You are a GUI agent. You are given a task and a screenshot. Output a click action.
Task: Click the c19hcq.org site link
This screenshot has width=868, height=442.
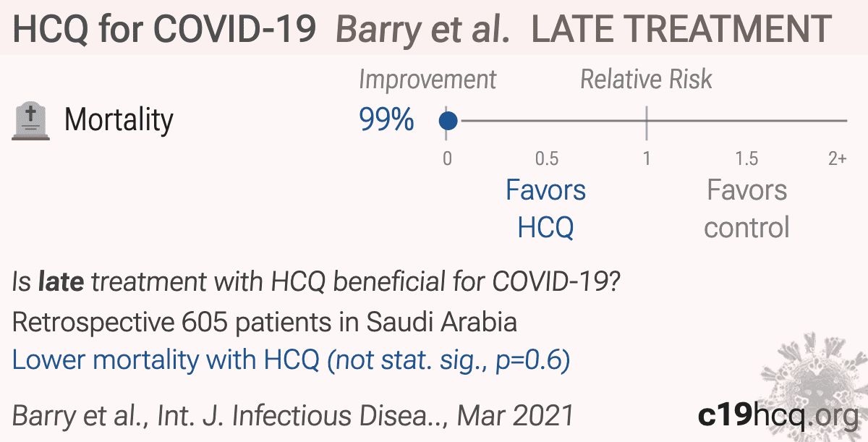point(775,415)
